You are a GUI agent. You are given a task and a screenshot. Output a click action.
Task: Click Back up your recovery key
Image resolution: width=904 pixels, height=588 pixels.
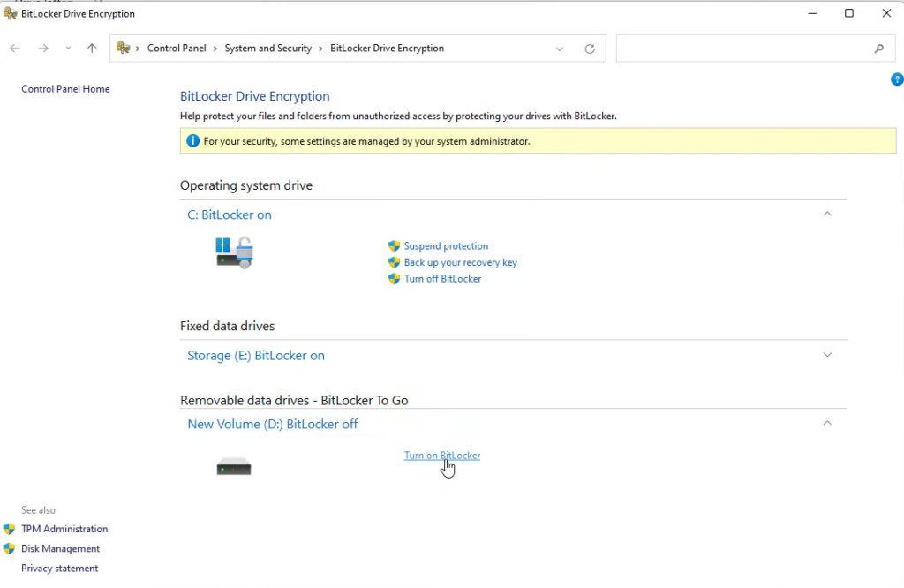(460, 262)
